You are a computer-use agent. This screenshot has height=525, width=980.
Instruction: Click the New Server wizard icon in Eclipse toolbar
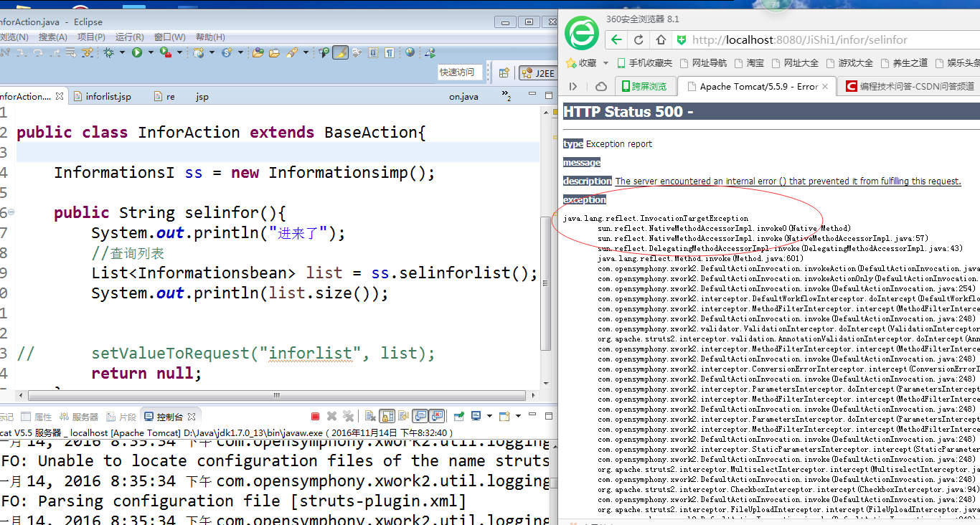(x=199, y=52)
